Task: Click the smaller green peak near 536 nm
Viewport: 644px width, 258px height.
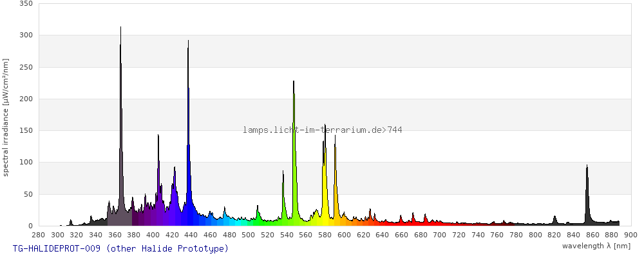Action: [283, 199]
